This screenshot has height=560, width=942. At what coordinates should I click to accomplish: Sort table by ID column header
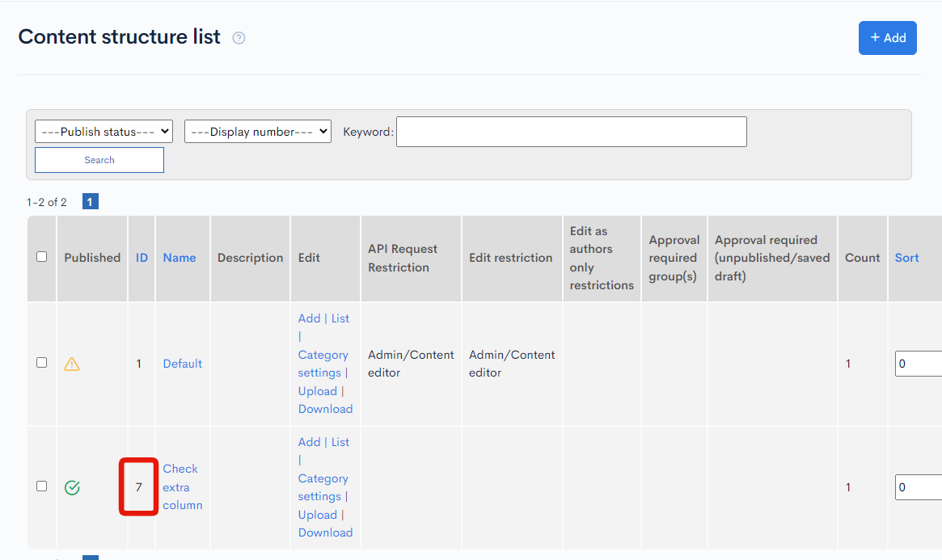point(142,258)
